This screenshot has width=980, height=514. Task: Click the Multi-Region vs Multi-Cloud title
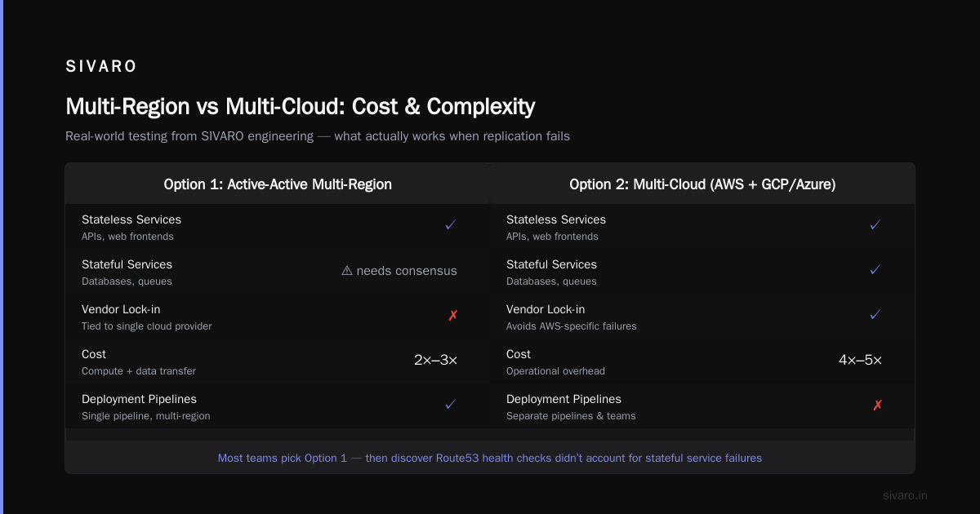click(301, 107)
